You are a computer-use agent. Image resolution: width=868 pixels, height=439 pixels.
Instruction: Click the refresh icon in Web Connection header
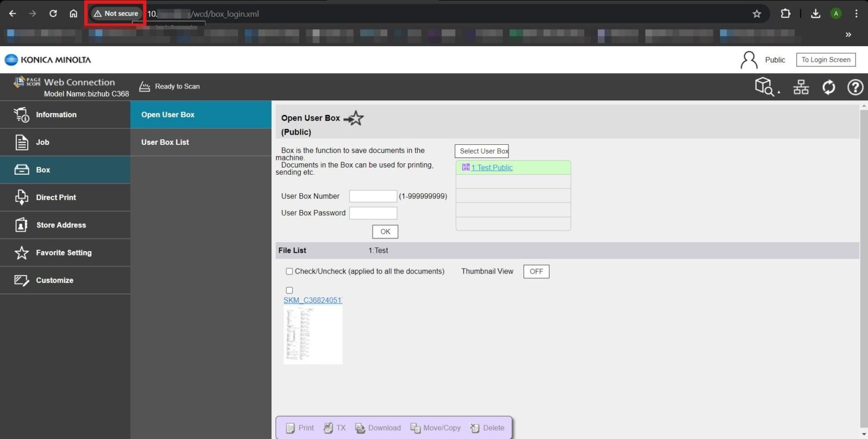pyautogui.click(x=828, y=87)
